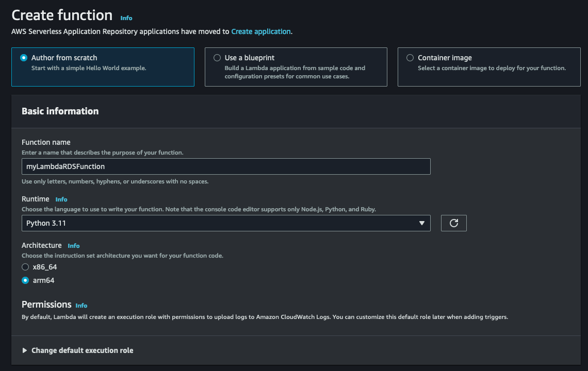
Task: Click the Info icon next to Runtime
Action: 61,199
